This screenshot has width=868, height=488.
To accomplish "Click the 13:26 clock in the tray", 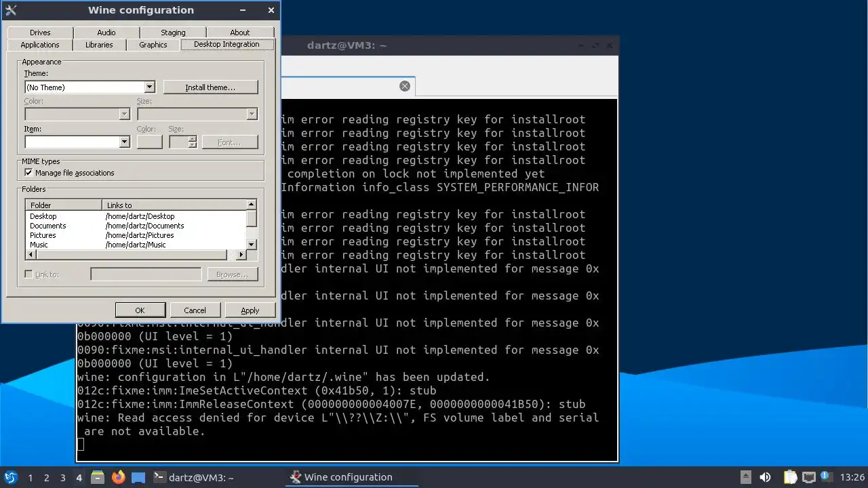I will point(852,478).
